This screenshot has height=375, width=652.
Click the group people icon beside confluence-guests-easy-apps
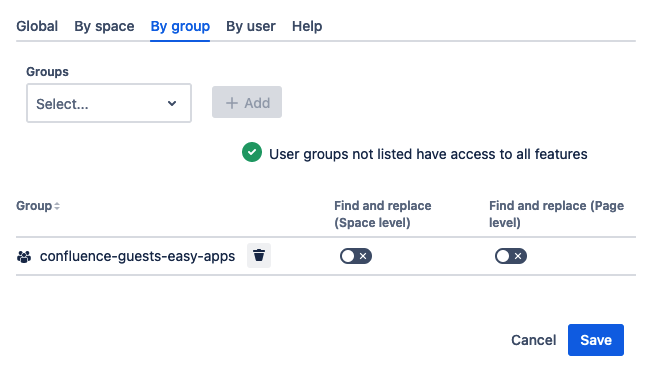[24, 257]
